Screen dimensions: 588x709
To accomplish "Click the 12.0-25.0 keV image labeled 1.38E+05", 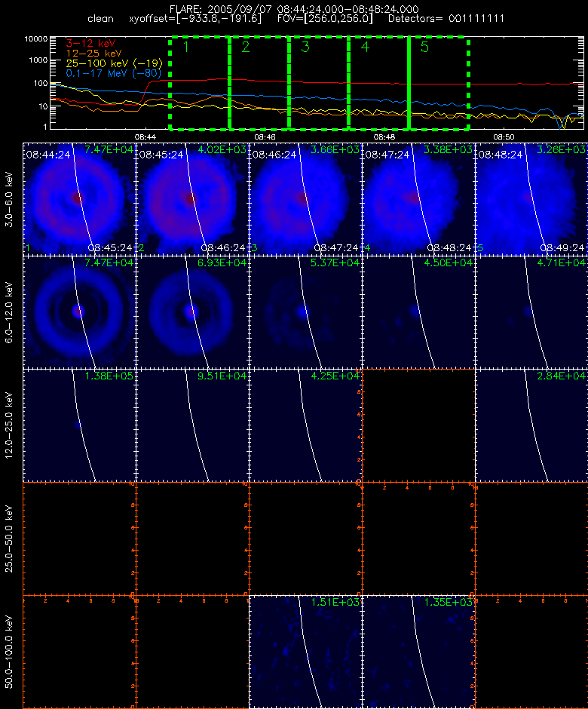I will point(79,425).
